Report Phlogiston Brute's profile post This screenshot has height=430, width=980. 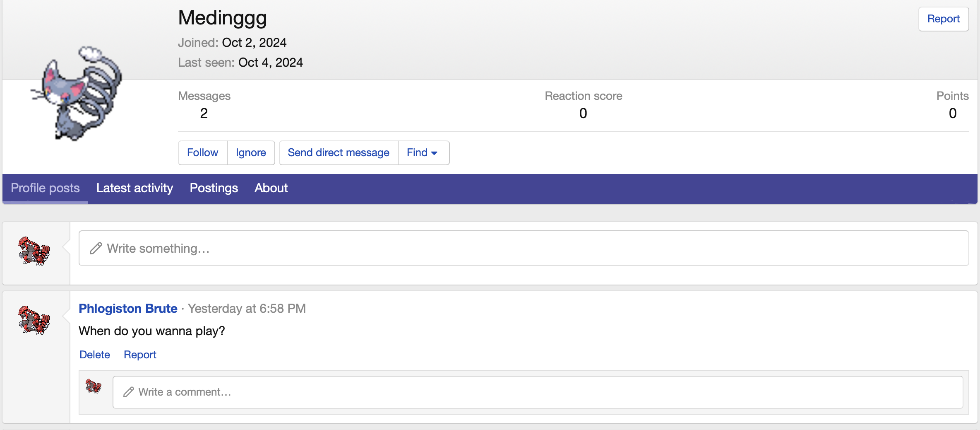click(140, 355)
